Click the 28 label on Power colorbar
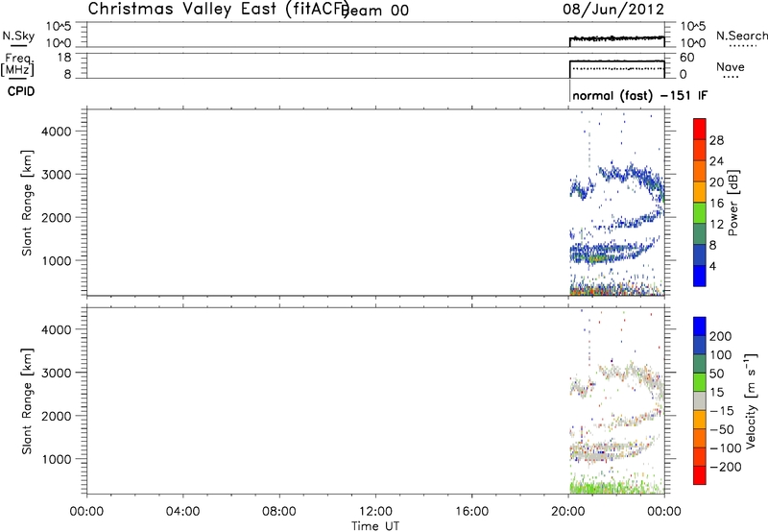The height and width of the screenshot is (532, 768). tap(716, 140)
